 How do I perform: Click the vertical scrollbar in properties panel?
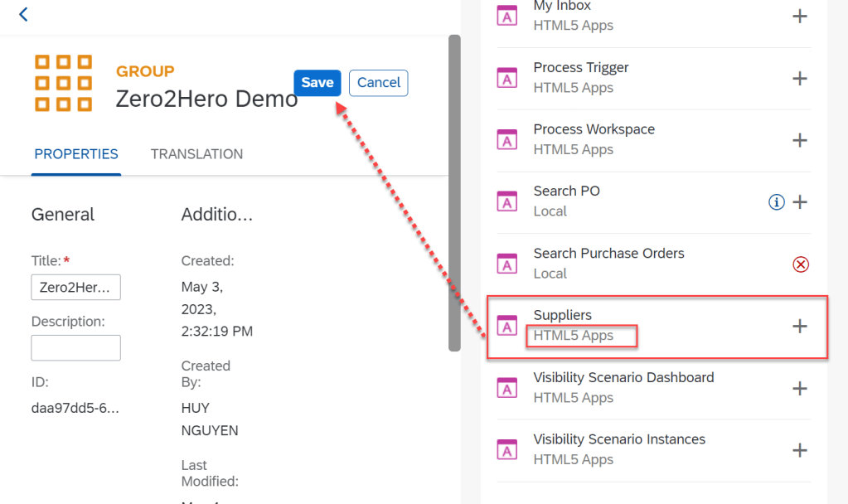click(454, 191)
